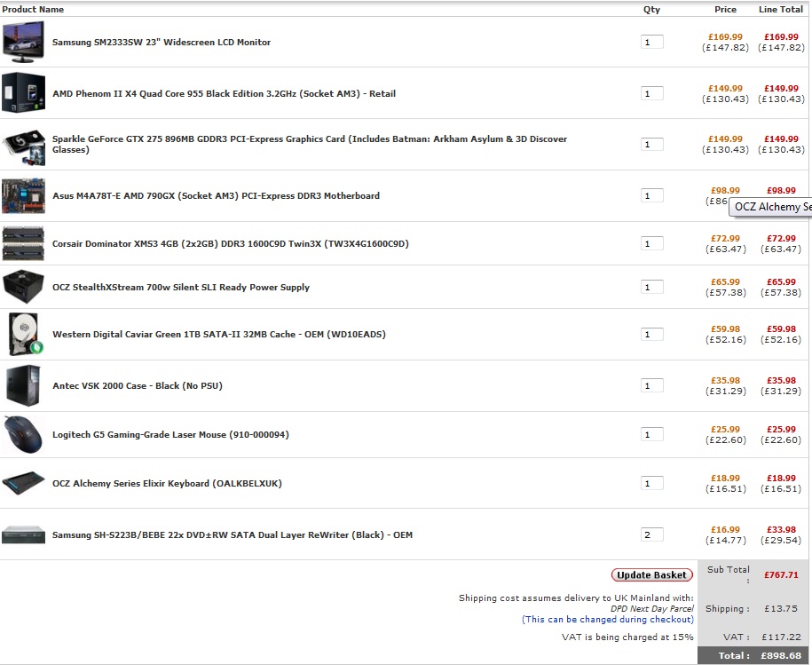Click the Samsung DVD ReWriter thumbnail

pos(23,534)
